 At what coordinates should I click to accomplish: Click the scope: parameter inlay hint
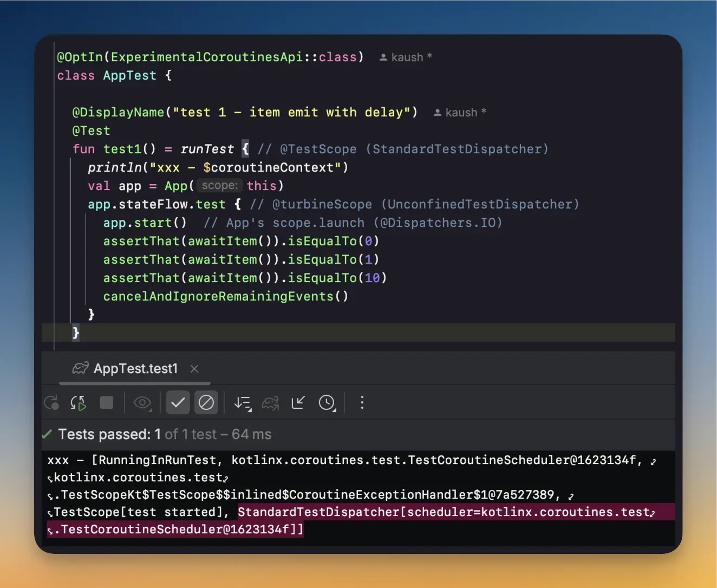point(219,186)
